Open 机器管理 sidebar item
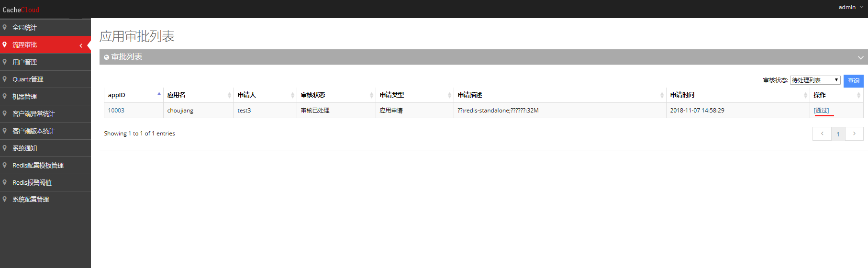This screenshot has height=268, width=868. tap(45, 97)
